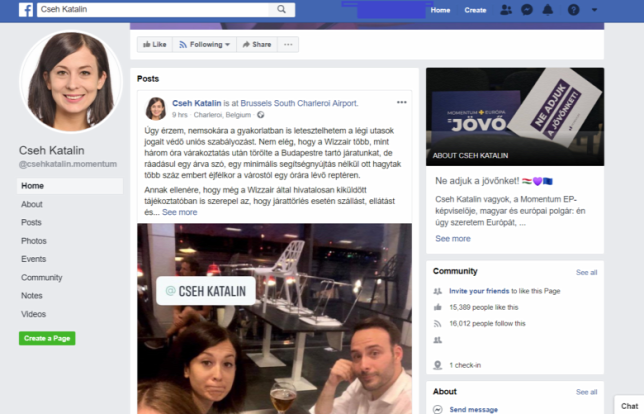This screenshot has height=414, width=644.
Task: Click the Ne adjuk a jövőnket! heading
Action: click(477, 181)
